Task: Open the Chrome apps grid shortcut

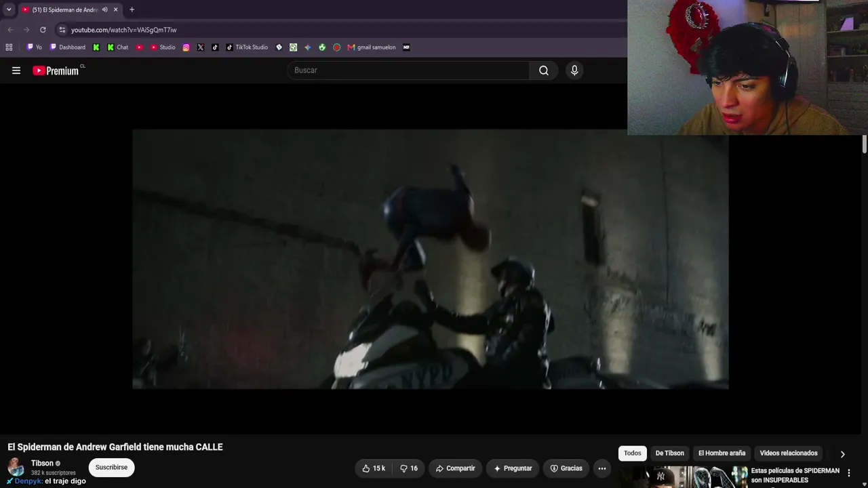Action: (9, 47)
